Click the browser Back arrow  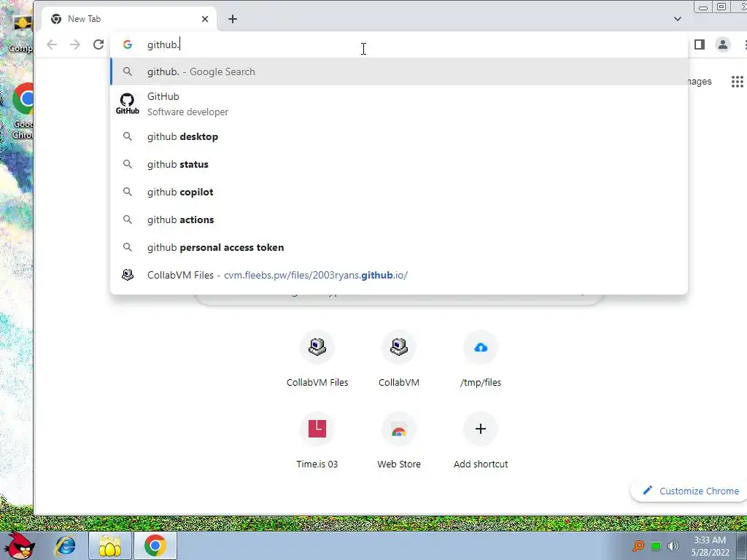coord(52,44)
